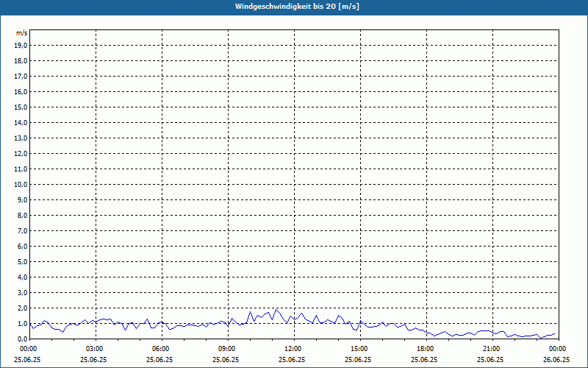This screenshot has width=588, height=368.
Task: Click the 0,0 origin label on y-axis
Action: (x=22, y=339)
